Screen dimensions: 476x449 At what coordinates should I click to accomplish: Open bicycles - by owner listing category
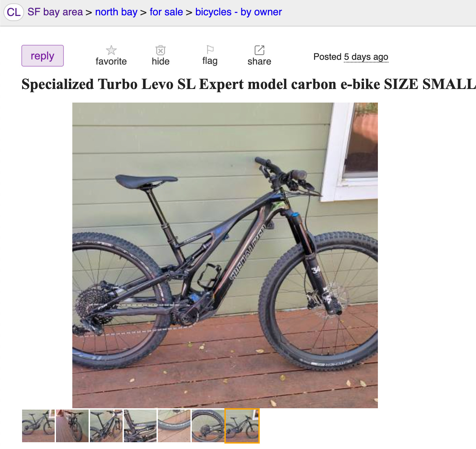(x=238, y=12)
